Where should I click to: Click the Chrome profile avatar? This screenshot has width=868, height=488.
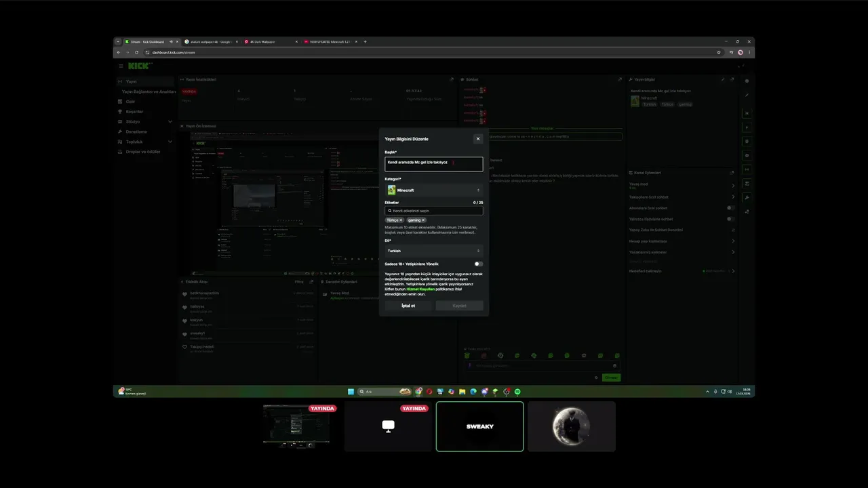pos(740,52)
